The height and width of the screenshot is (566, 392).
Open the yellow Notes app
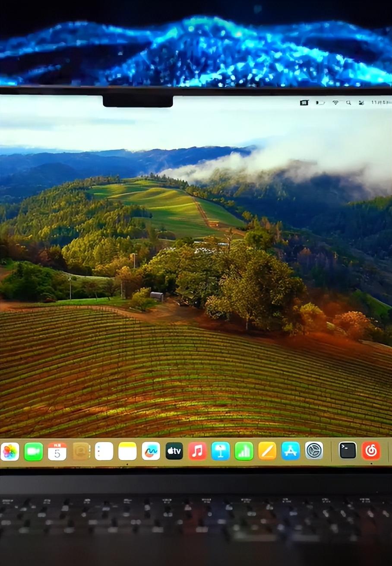(127, 451)
